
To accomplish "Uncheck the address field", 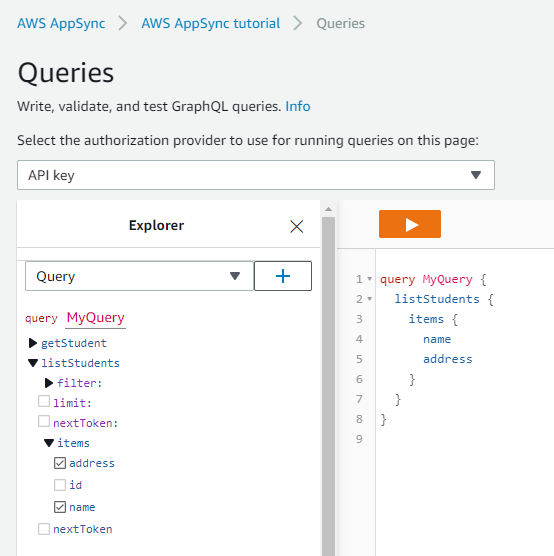I will 60,463.
